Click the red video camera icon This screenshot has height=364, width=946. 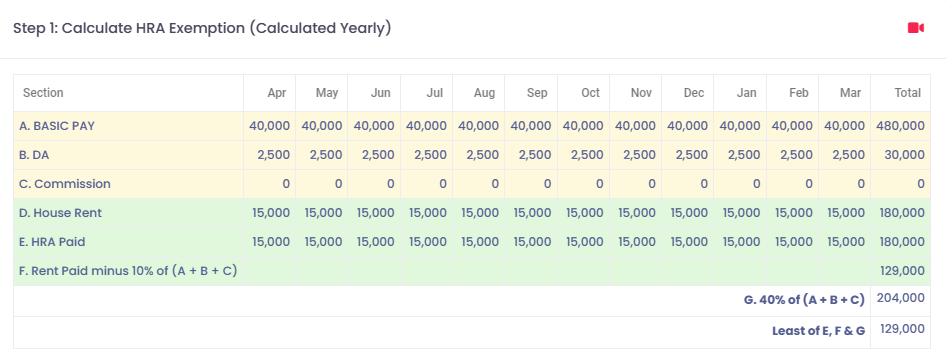pyautogui.click(x=915, y=28)
